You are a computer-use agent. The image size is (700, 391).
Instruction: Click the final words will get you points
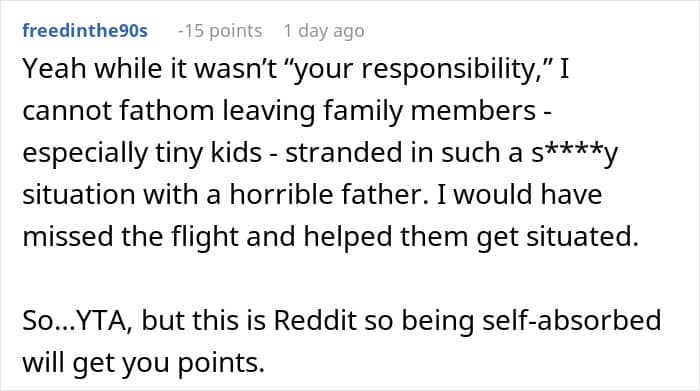pos(144,363)
